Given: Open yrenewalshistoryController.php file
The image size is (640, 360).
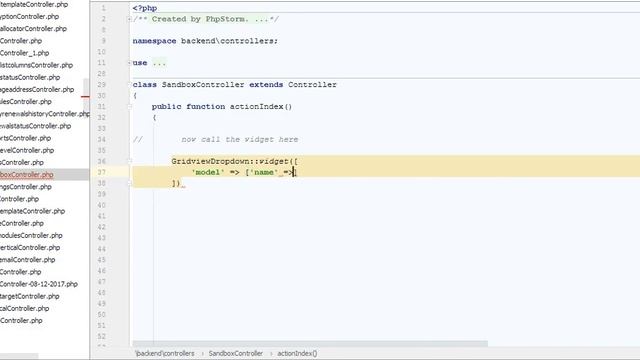Looking at the screenshot, I should tap(45, 114).
